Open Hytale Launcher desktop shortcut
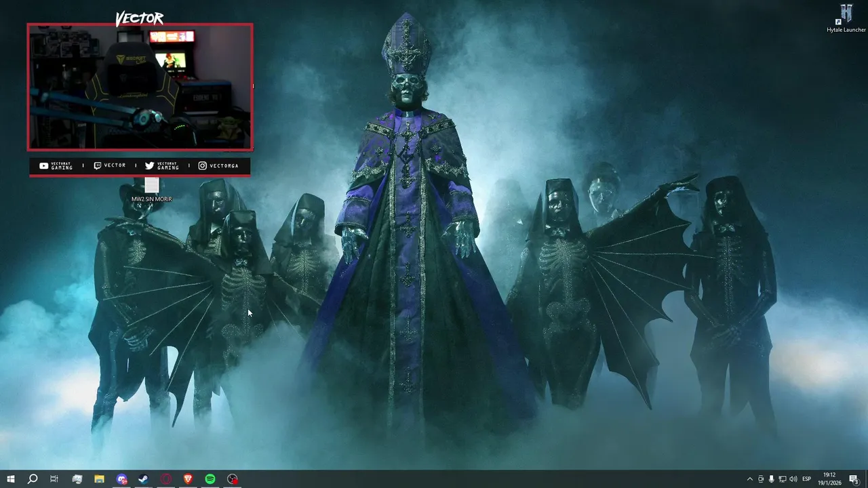The width and height of the screenshot is (868, 488). [x=846, y=18]
